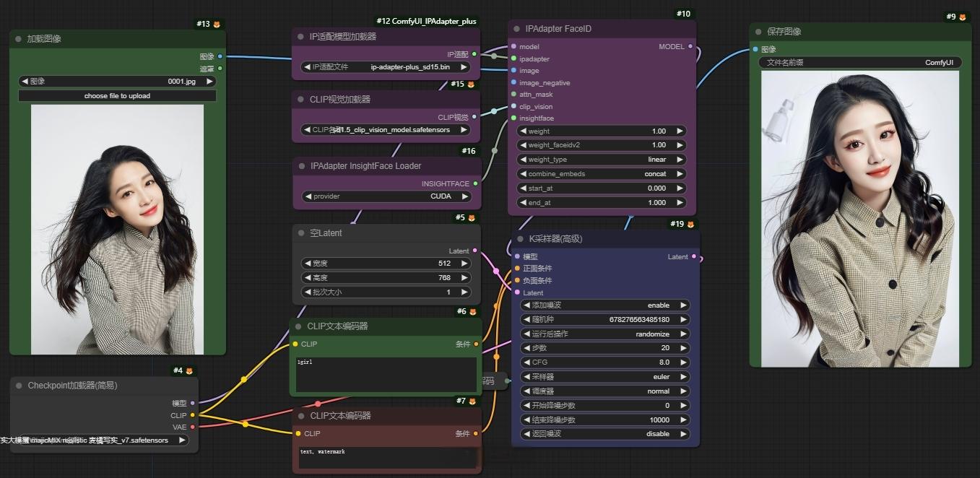This screenshot has height=478, width=980.
Task: Click the choose file to upload button
Action: click(116, 95)
